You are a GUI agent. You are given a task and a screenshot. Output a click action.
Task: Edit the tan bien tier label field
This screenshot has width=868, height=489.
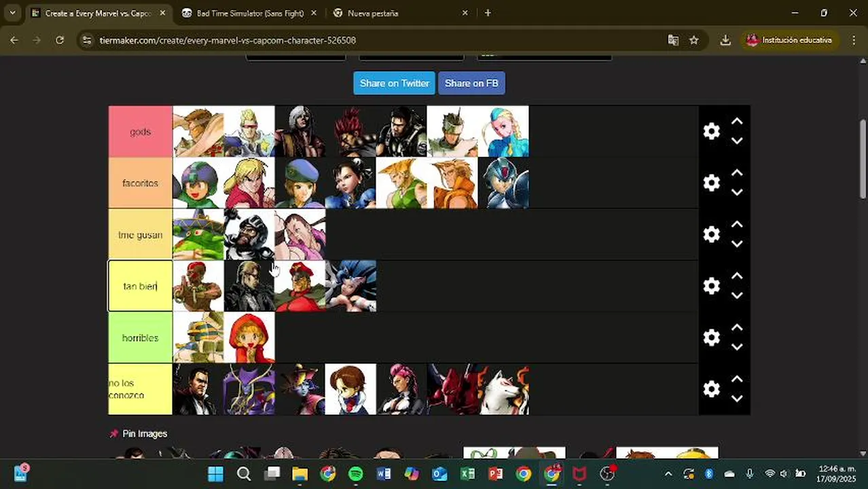(141, 286)
